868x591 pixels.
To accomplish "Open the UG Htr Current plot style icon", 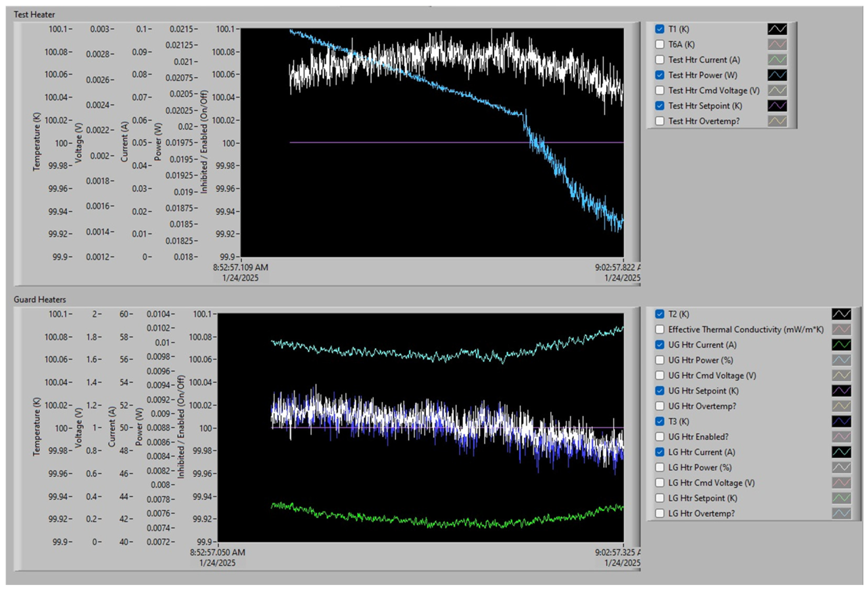I will click(841, 345).
